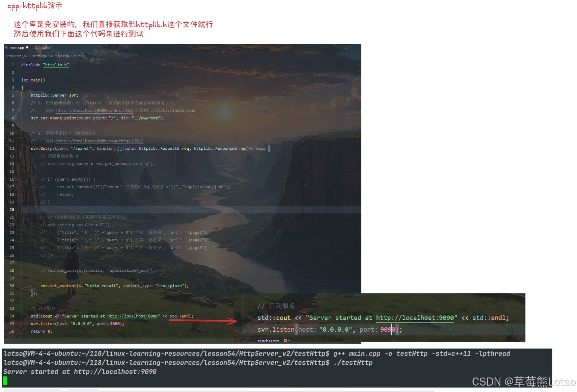Click the "/search" pattern string on line 12
577x392 pixels.
(81, 149)
